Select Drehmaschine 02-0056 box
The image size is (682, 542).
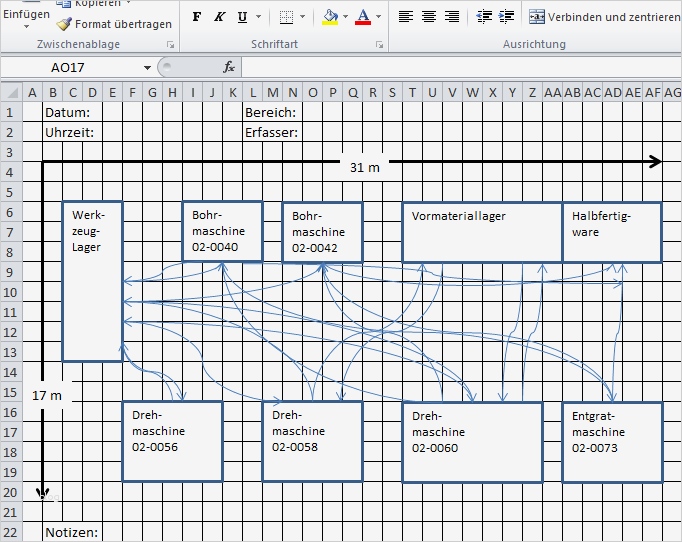[173, 441]
